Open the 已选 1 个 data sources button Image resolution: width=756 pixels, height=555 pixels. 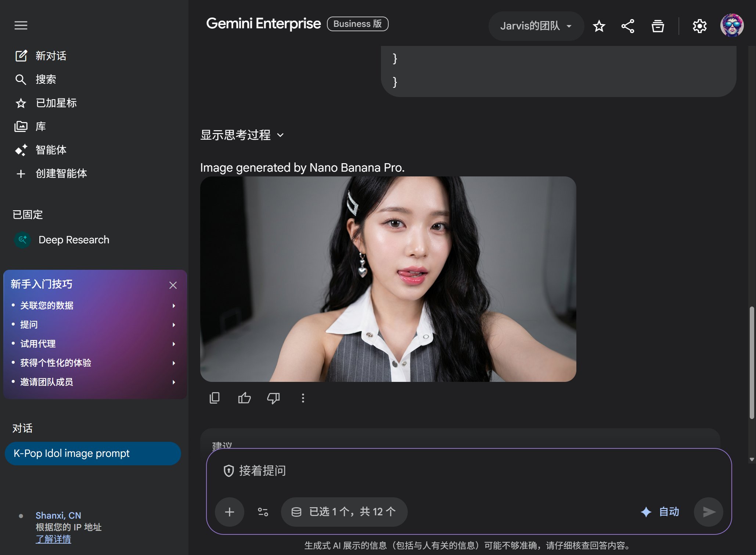(x=344, y=512)
